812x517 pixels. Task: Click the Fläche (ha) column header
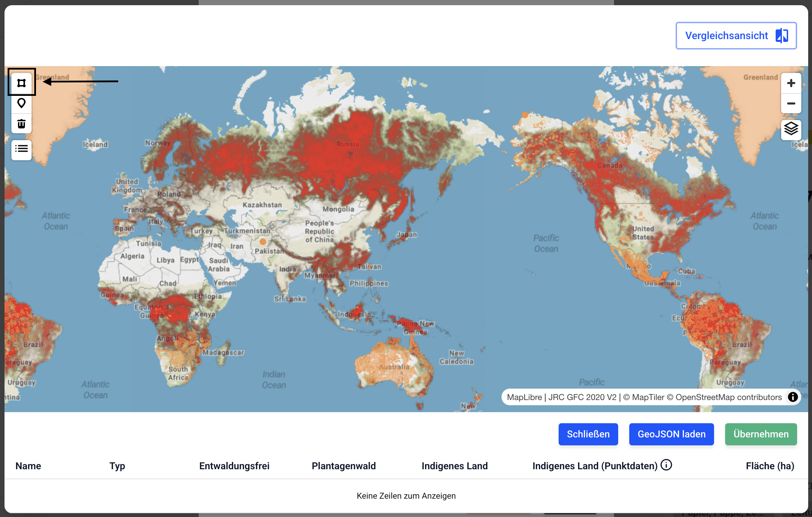pos(770,466)
